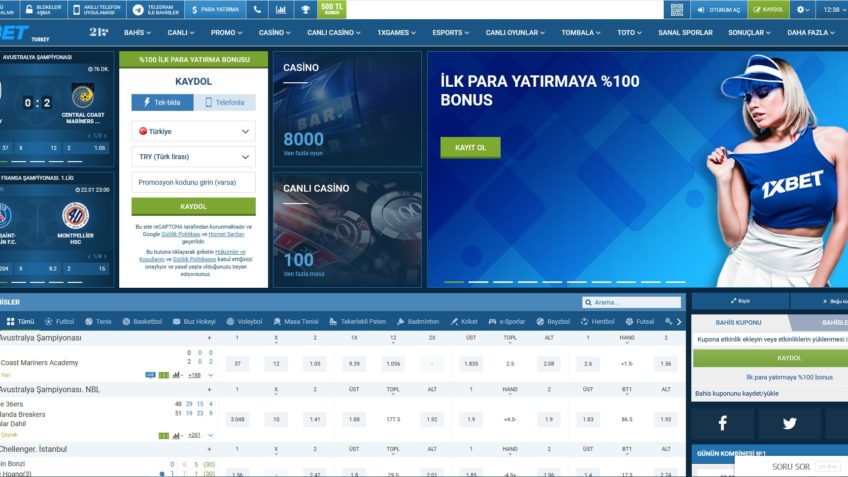The image size is (848, 477).
Task: Open the Türkiye country dropdown
Action: [193, 131]
